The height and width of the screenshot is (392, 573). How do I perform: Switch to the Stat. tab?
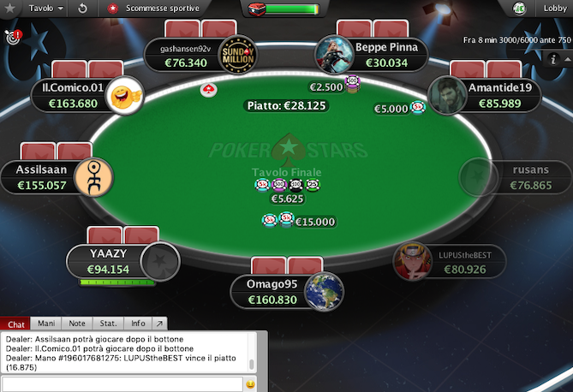coord(108,324)
